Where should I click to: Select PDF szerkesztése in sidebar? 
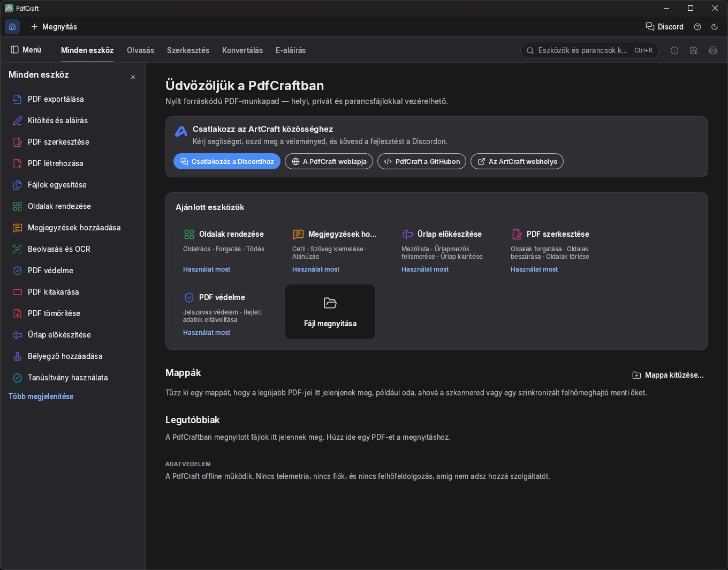pyautogui.click(x=73, y=142)
